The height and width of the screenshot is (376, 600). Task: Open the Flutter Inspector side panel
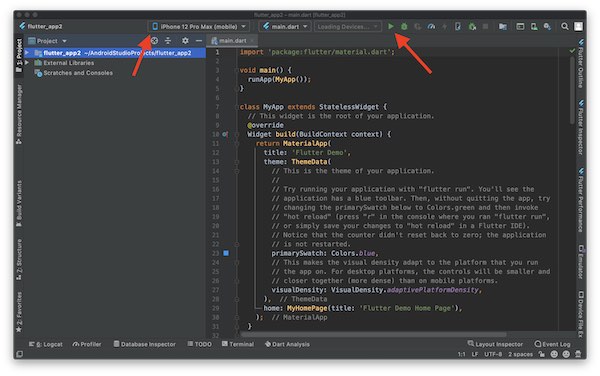pyautogui.click(x=580, y=127)
